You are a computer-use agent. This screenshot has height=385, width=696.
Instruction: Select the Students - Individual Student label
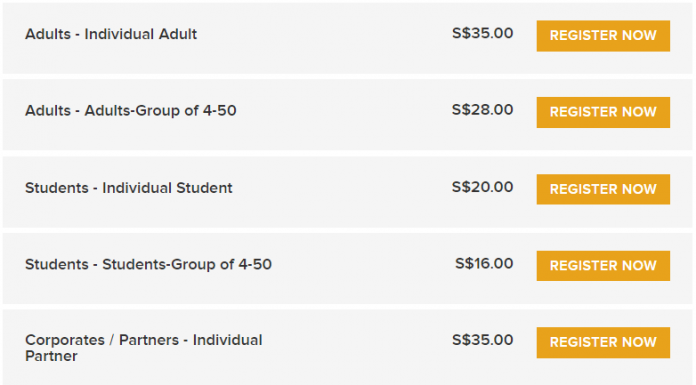[129, 188]
